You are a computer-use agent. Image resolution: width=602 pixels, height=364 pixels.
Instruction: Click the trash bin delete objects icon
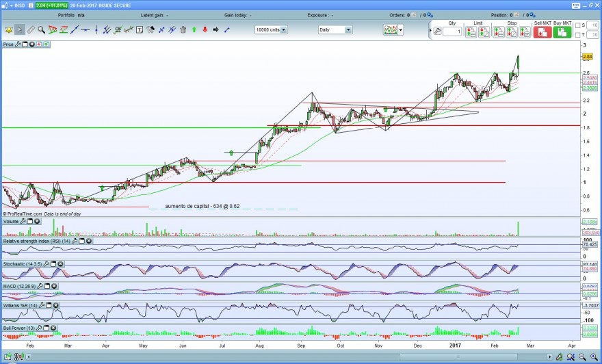[183, 29]
